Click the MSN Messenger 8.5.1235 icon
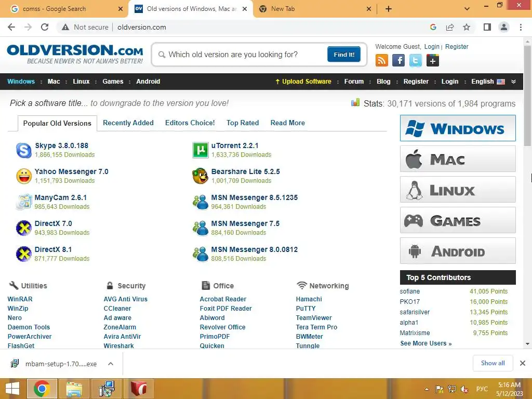The height and width of the screenshot is (399, 532). point(200,202)
